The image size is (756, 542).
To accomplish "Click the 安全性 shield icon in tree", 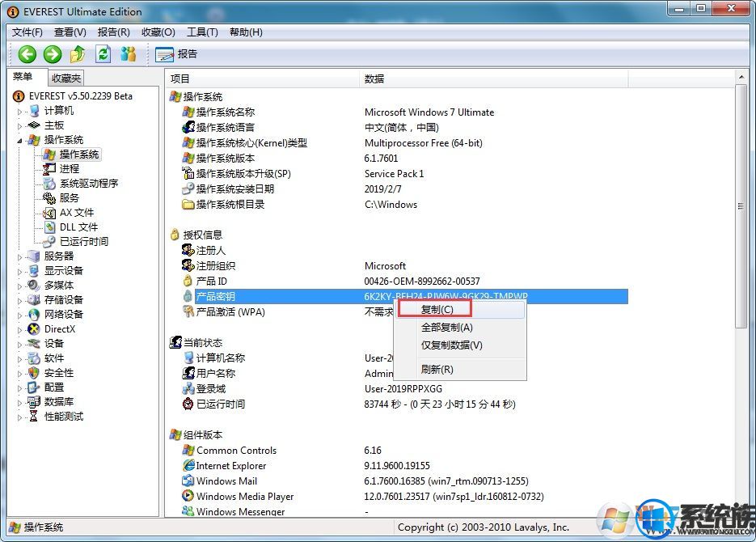I will coord(34,373).
